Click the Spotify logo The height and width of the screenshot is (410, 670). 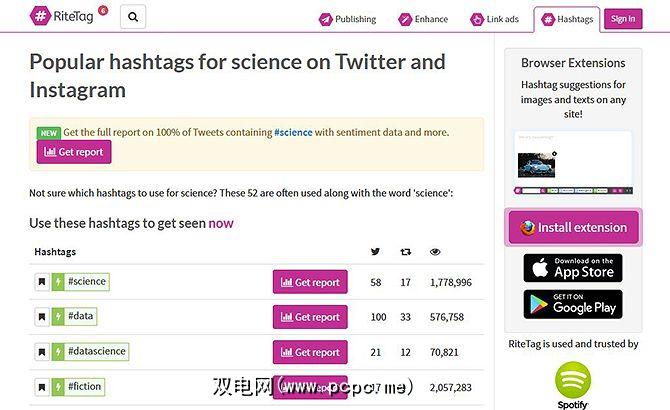point(573,384)
